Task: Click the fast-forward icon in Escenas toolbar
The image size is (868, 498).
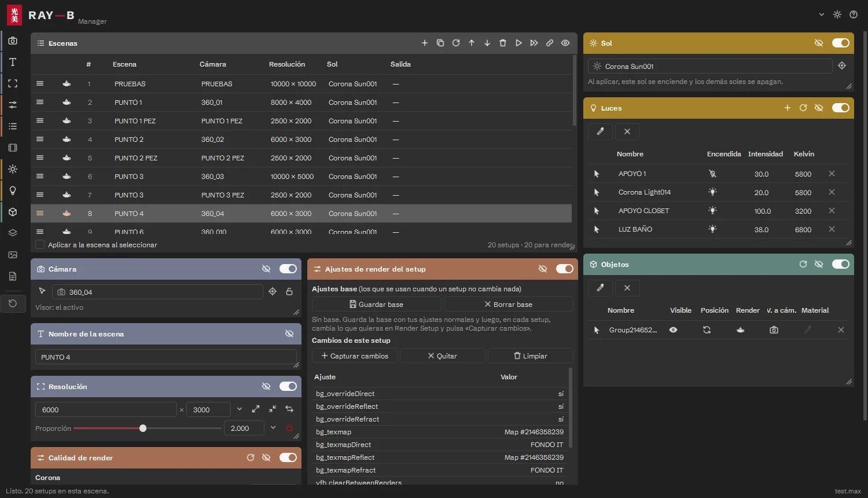Action: pos(534,43)
